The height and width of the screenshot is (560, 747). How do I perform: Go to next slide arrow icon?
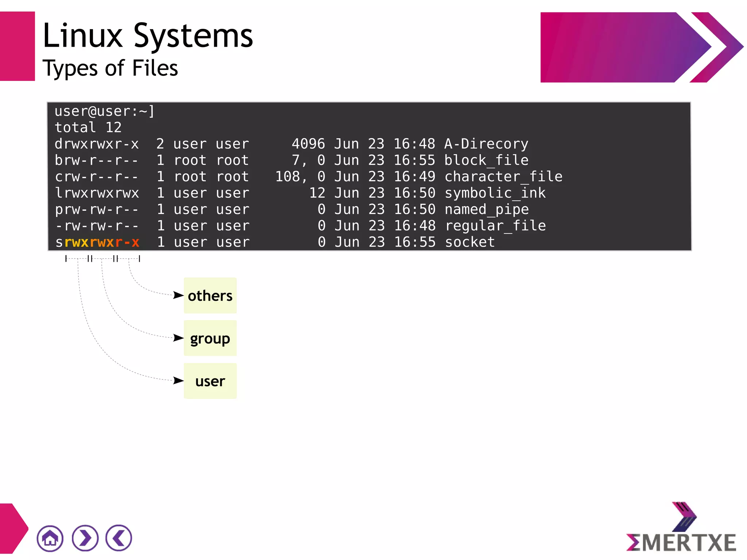[85, 538]
